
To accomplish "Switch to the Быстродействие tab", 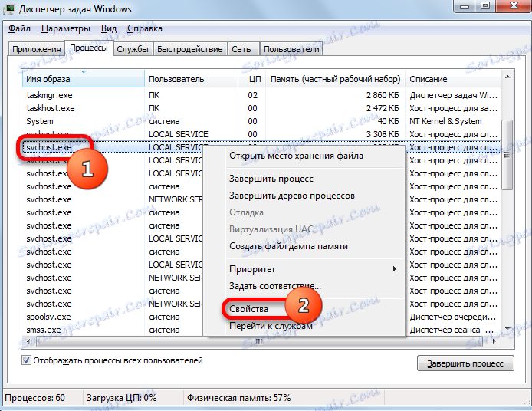I will (x=189, y=49).
